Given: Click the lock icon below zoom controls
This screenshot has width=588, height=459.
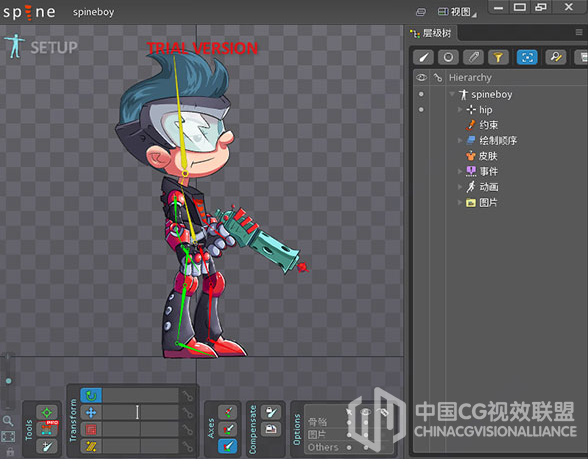Looking at the screenshot, I should click(x=10, y=451).
